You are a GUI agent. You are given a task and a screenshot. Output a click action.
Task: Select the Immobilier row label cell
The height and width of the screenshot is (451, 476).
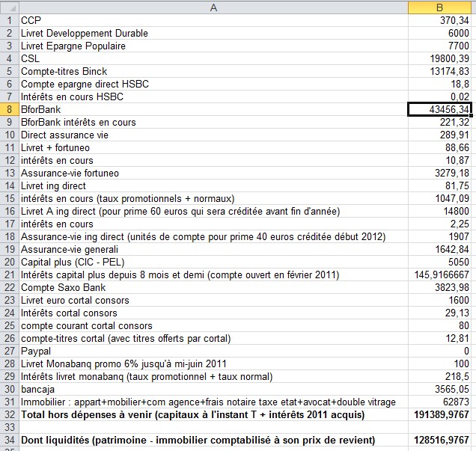pyautogui.click(x=213, y=402)
